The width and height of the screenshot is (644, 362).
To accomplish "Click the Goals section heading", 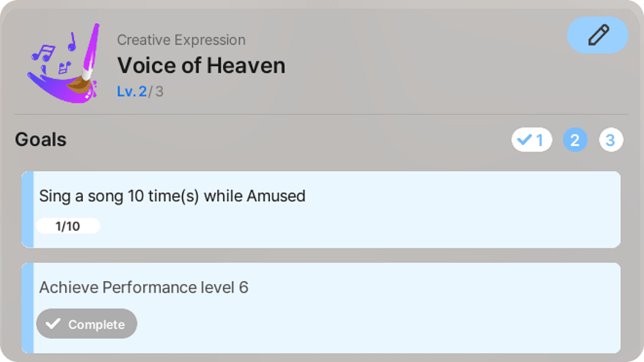I will tap(41, 140).
